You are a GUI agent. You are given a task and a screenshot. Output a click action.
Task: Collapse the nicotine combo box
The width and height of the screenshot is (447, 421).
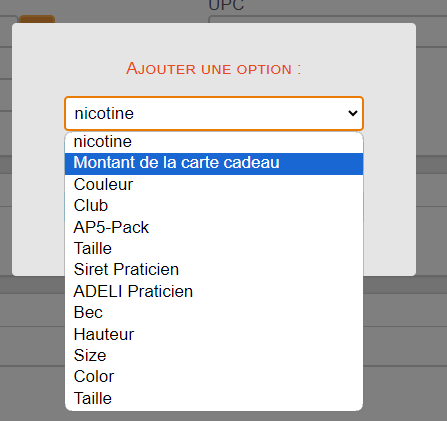[x=214, y=114]
